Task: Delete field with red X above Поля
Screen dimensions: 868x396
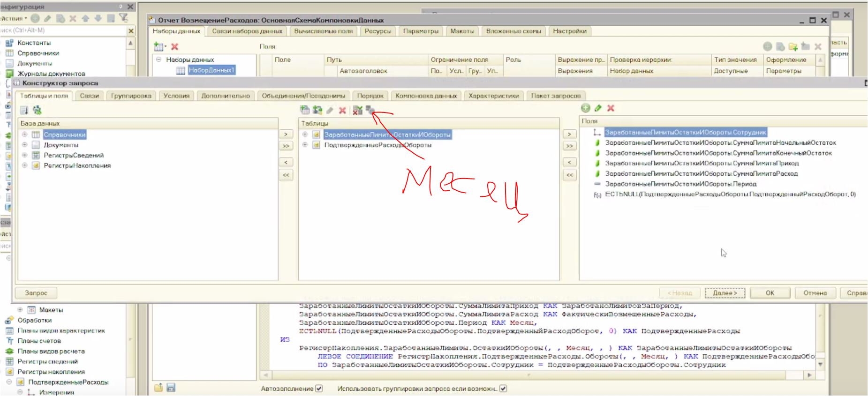Action: [x=611, y=108]
